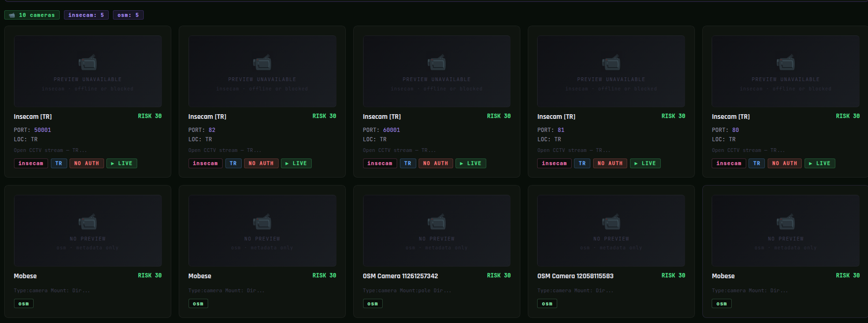Open the OSM Camera 12058115583 card title
This screenshot has width=868, height=323.
[575, 276]
